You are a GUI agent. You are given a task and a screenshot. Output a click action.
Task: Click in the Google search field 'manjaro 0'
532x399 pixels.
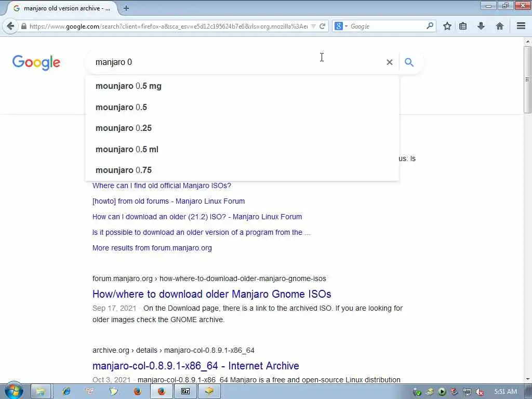(237, 62)
